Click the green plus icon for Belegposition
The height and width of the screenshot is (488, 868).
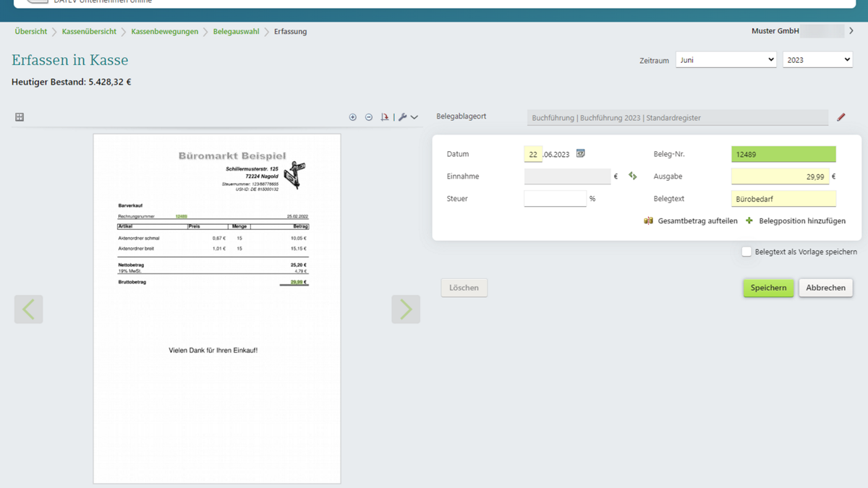[x=749, y=221]
